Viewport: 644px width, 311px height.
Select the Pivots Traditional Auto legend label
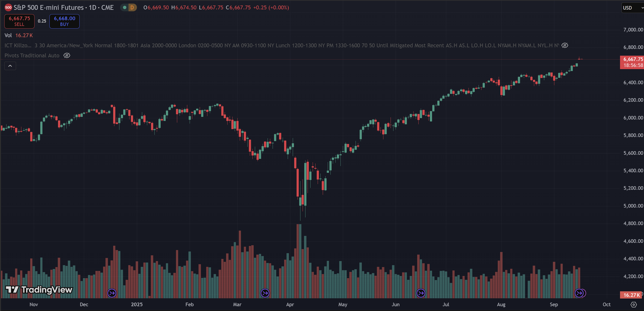(x=32, y=55)
